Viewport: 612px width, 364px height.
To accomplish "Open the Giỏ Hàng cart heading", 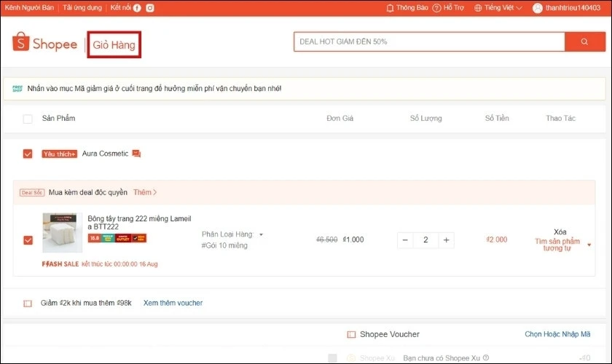I will click(x=114, y=45).
